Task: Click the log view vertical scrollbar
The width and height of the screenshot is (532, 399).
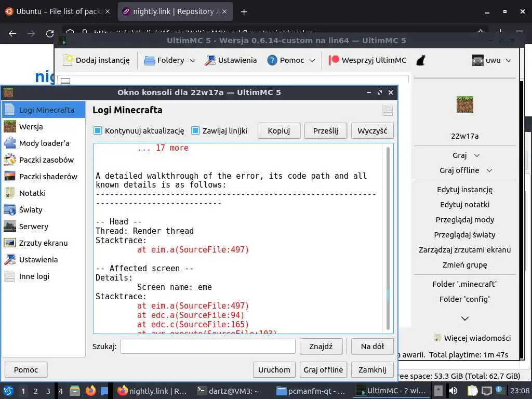Action: click(388, 238)
